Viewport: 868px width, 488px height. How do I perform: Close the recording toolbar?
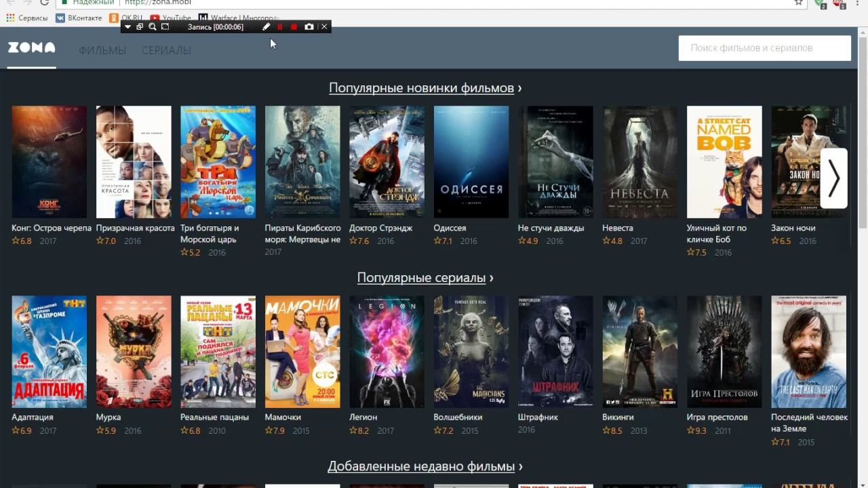[x=324, y=27]
